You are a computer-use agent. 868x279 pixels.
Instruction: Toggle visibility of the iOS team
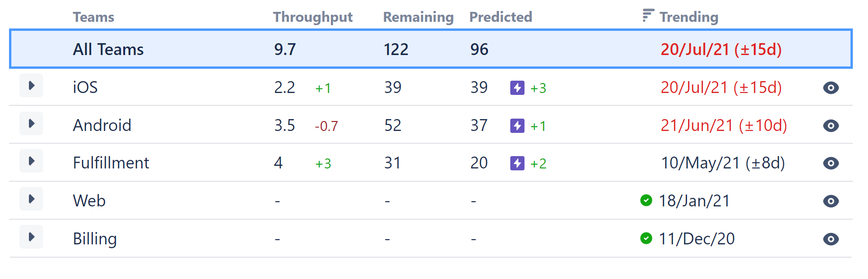831,88
